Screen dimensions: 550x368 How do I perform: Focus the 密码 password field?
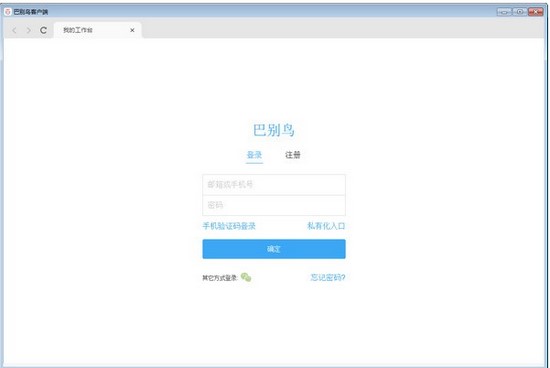pos(274,205)
